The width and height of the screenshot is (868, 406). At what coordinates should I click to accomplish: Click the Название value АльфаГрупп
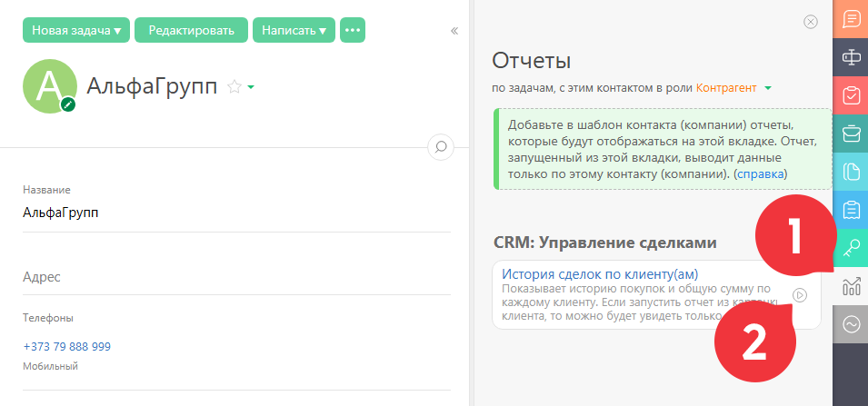pos(60,213)
